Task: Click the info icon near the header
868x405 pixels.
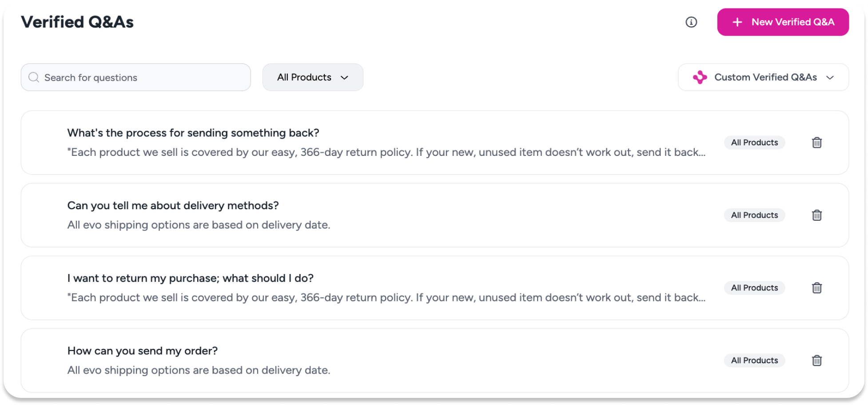Action: 691,22
